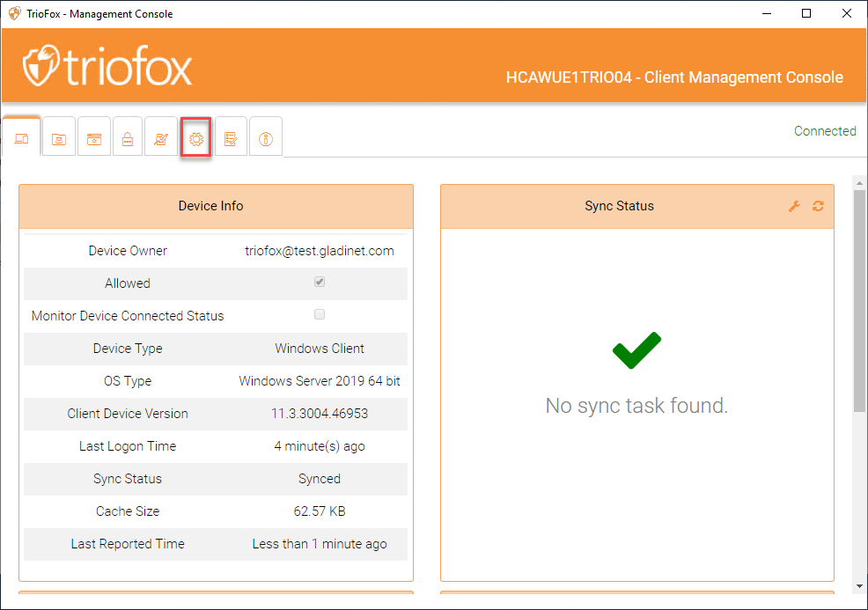Select the device owner email triofox@test.gladinet.com
The image size is (868, 610).
tap(320, 251)
